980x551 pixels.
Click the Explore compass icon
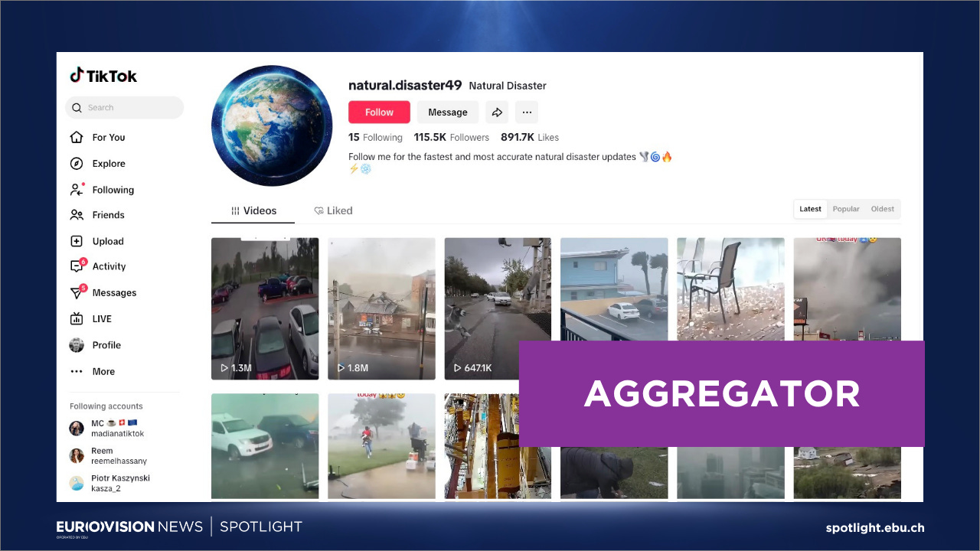[77, 164]
